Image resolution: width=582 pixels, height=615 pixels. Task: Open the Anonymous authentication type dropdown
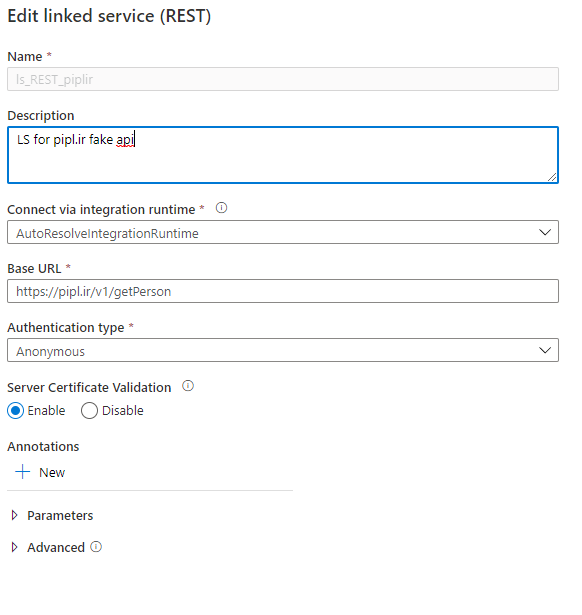(x=283, y=350)
